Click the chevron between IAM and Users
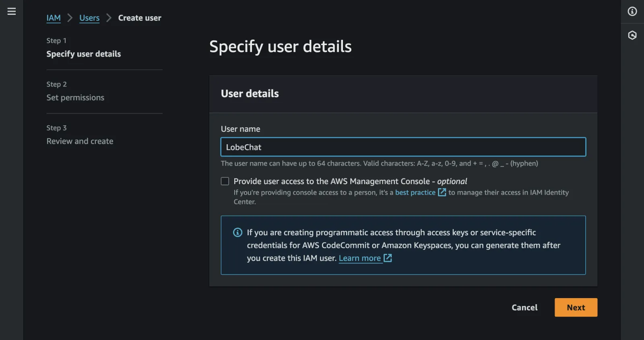 click(70, 18)
